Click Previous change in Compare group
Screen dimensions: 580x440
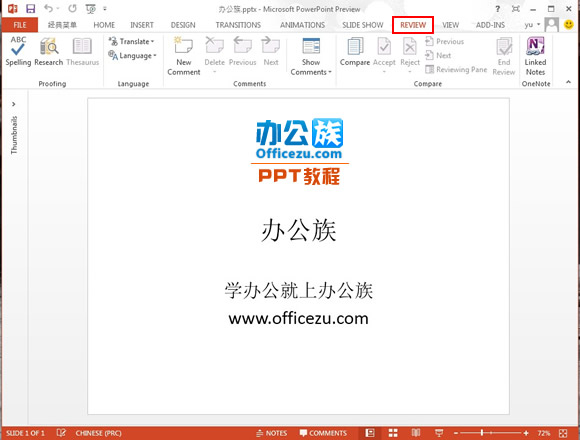445,41
